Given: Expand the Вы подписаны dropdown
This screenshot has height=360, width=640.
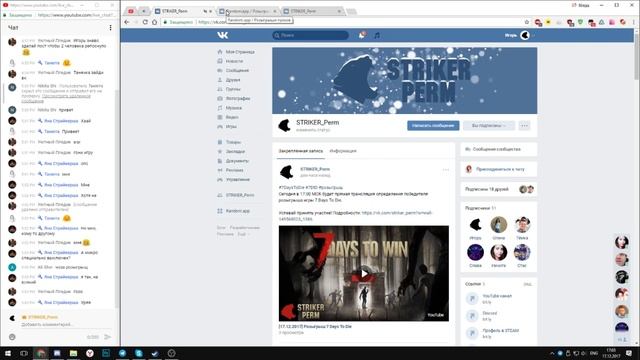Looking at the screenshot, I should [x=489, y=126].
